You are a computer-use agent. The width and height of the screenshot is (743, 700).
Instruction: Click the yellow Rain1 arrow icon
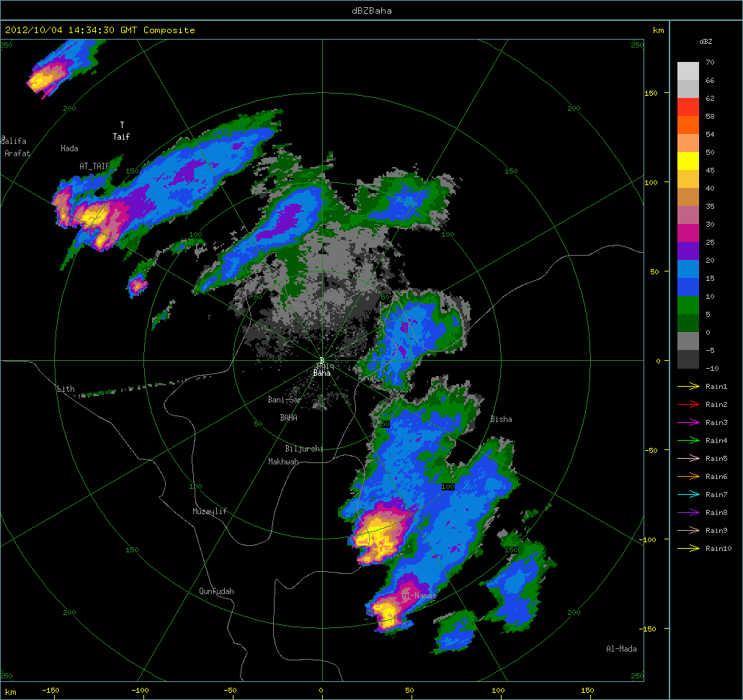tap(689, 387)
